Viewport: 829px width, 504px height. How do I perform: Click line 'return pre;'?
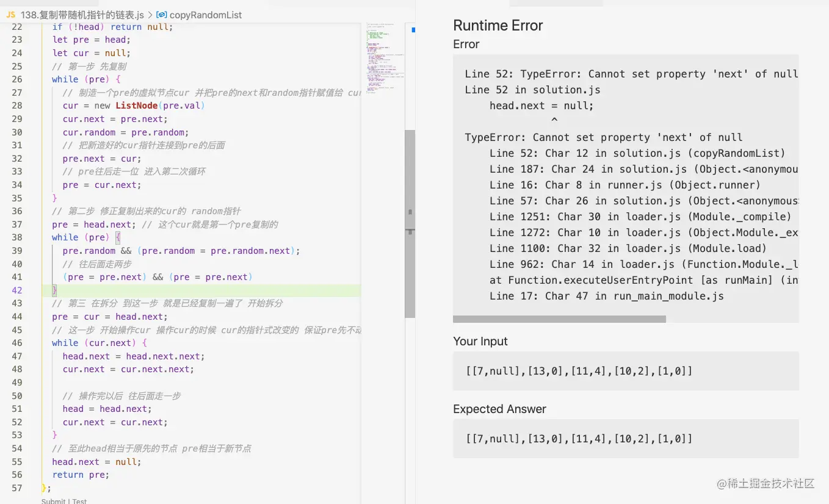tap(81, 475)
